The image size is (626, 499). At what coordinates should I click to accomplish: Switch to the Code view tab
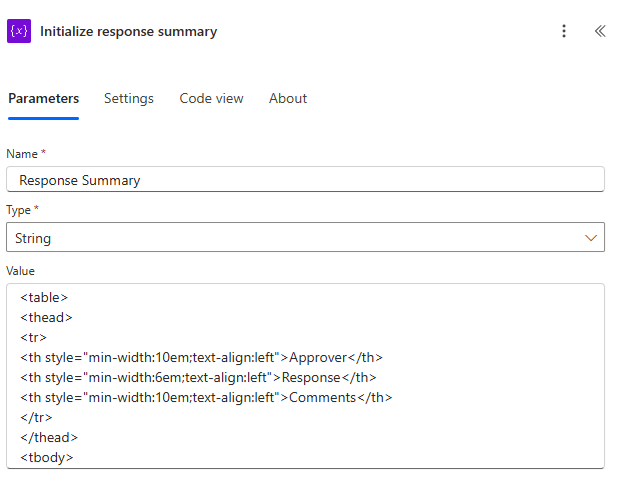(x=211, y=98)
